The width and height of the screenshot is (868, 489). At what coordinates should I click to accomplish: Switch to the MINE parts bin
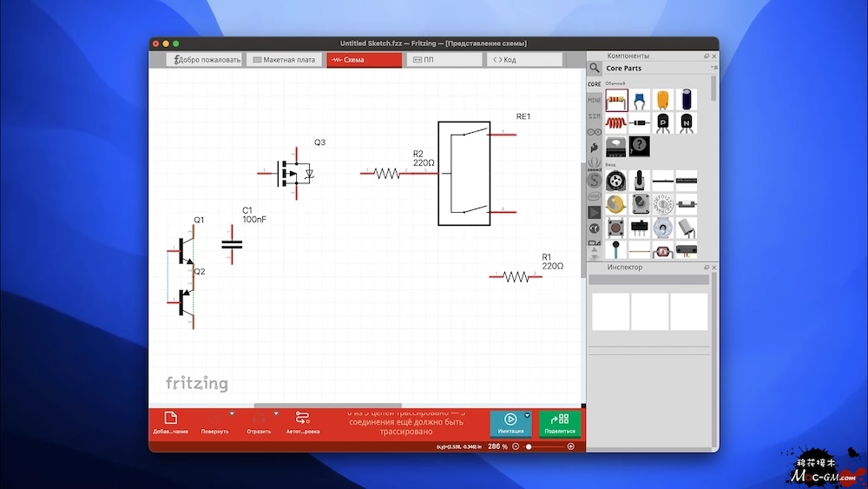(595, 100)
